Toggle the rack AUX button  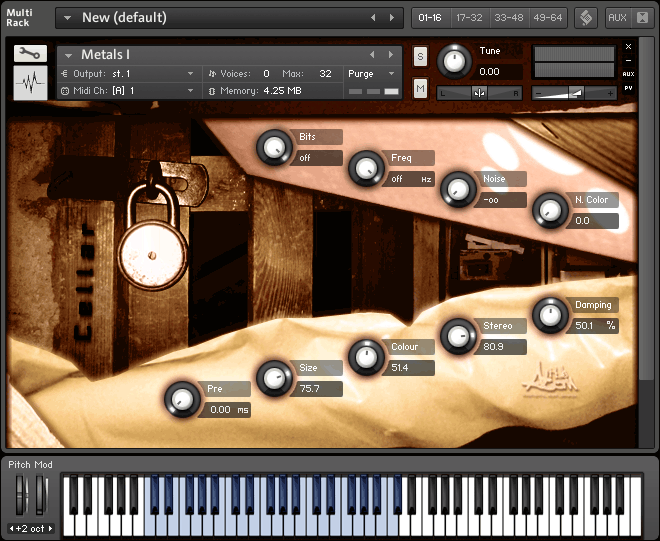[617, 18]
